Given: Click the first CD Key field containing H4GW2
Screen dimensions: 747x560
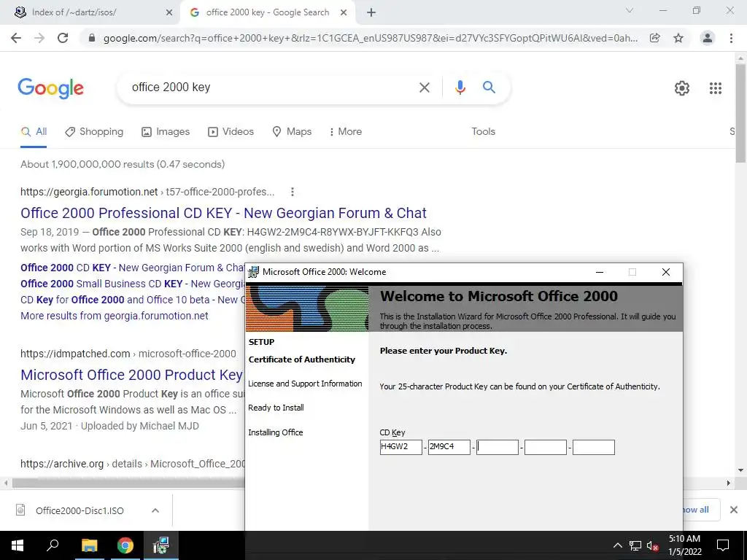Looking at the screenshot, I should pos(400,447).
